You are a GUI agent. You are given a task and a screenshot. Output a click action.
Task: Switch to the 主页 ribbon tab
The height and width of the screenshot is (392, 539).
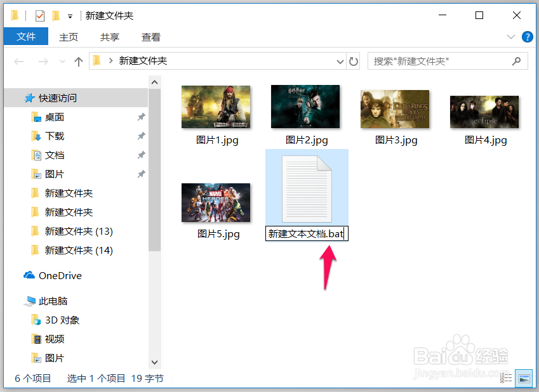[x=69, y=37]
